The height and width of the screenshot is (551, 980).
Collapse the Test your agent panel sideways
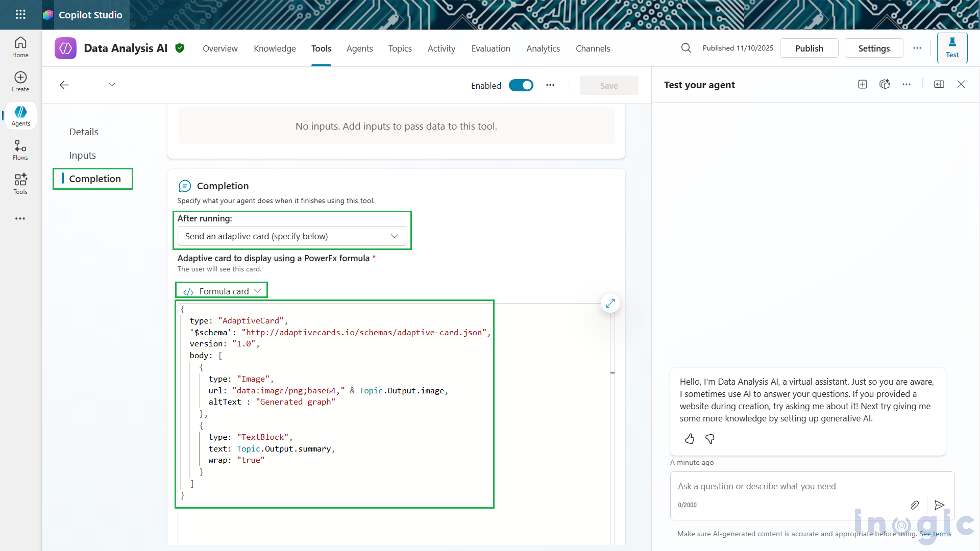939,84
